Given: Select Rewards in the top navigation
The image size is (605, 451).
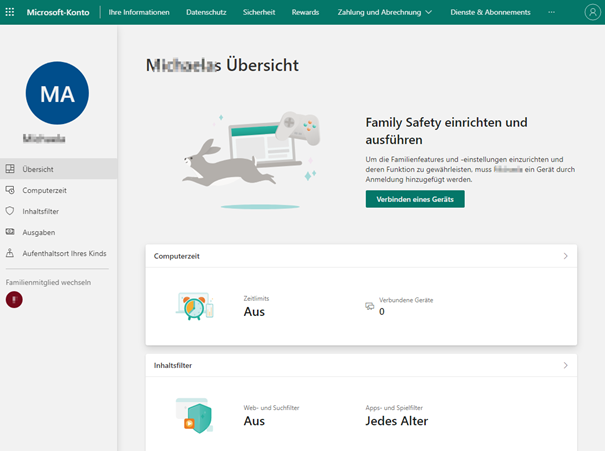Looking at the screenshot, I should coord(305,12).
